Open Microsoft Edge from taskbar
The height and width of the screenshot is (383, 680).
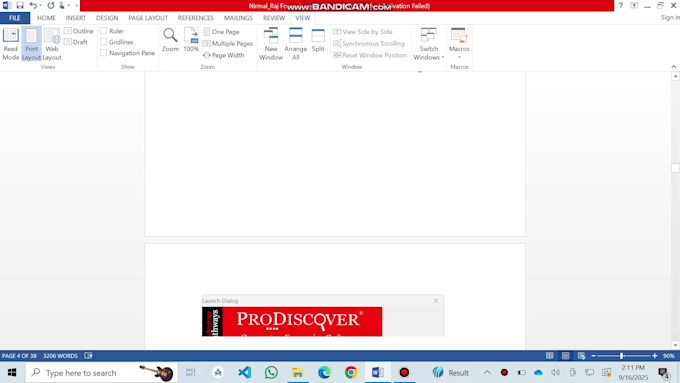[x=324, y=373]
